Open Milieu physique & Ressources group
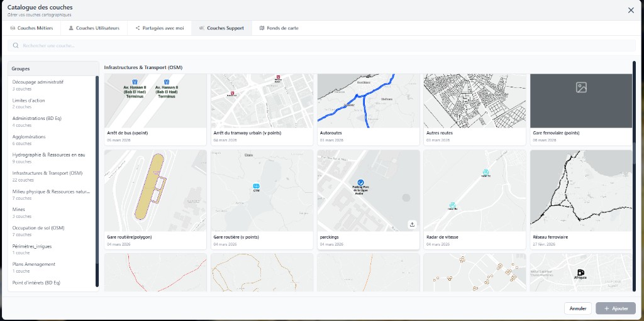 tap(52, 195)
